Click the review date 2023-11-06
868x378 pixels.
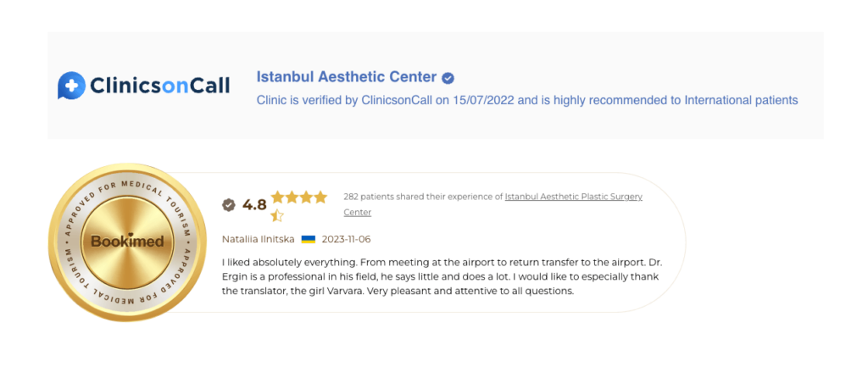[x=346, y=240]
